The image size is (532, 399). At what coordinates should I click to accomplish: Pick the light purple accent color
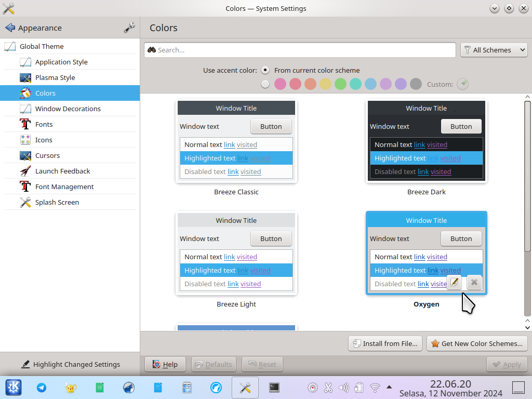tap(386, 84)
